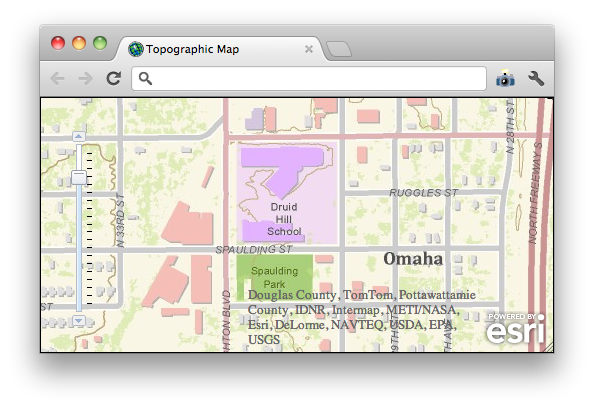Image resolution: width=594 pixels, height=408 pixels.
Task: Click the zoom slider track near the bottom
Action: pyautogui.click(x=79, y=295)
